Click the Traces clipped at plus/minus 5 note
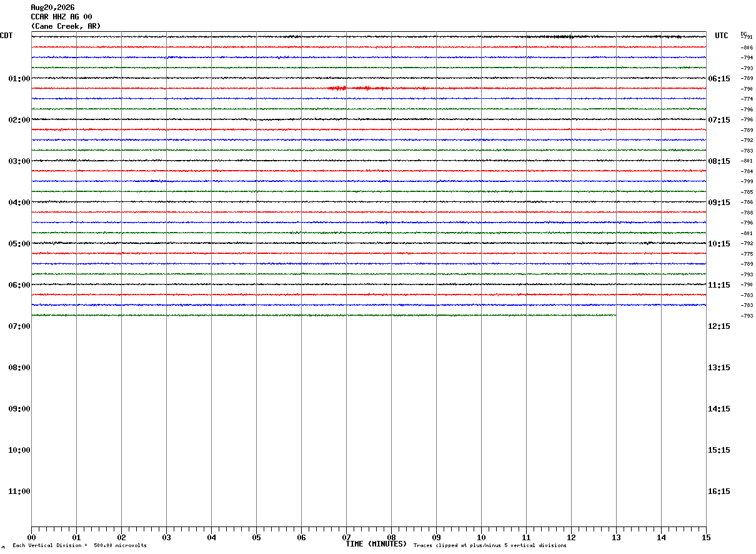756x554 pixels. [490, 546]
